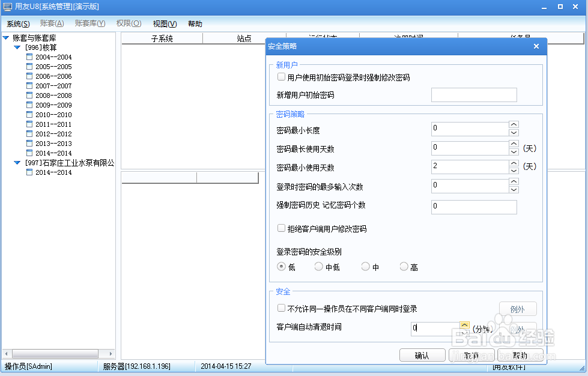
Task: Click the 2004--2004 year icon
Action: pos(29,57)
